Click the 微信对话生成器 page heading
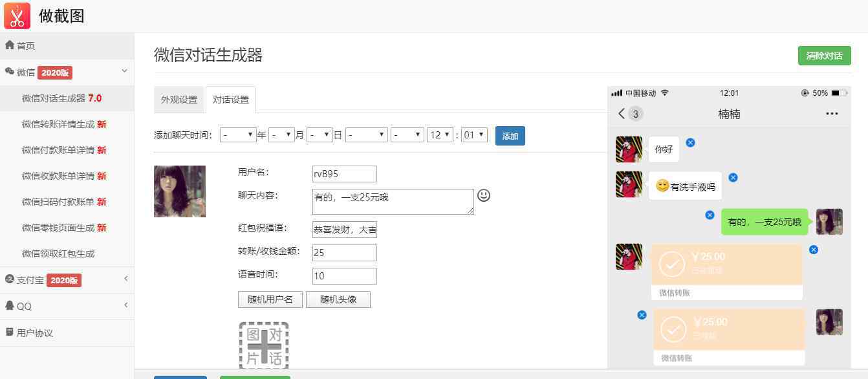The image size is (868, 379). [x=208, y=55]
